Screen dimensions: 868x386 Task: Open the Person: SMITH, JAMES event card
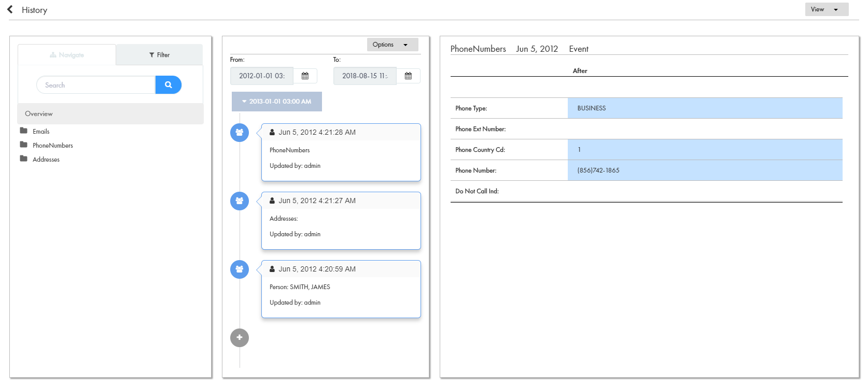[x=341, y=289]
